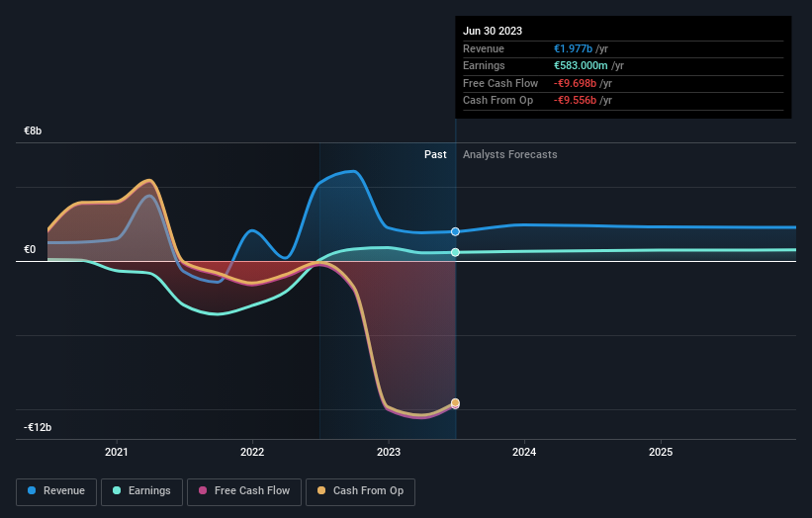This screenshot has height=518, width=812.
Task: Click the 2023 x-axis label
Action: pyautogui.click(x=389, y=452)
